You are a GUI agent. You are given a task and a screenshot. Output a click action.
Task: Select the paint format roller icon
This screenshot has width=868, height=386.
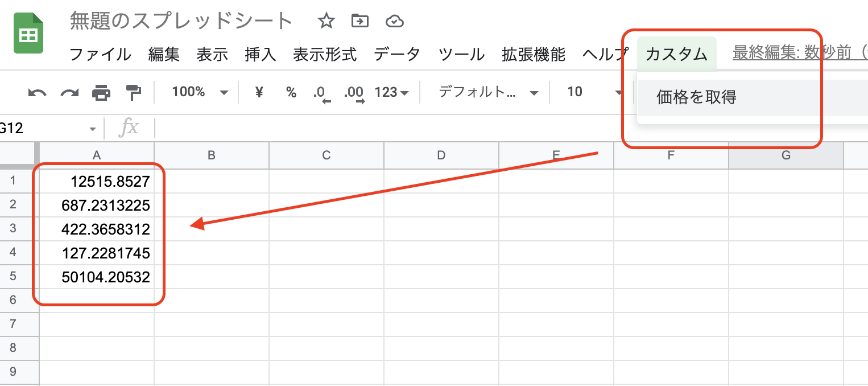coord(133,92)
